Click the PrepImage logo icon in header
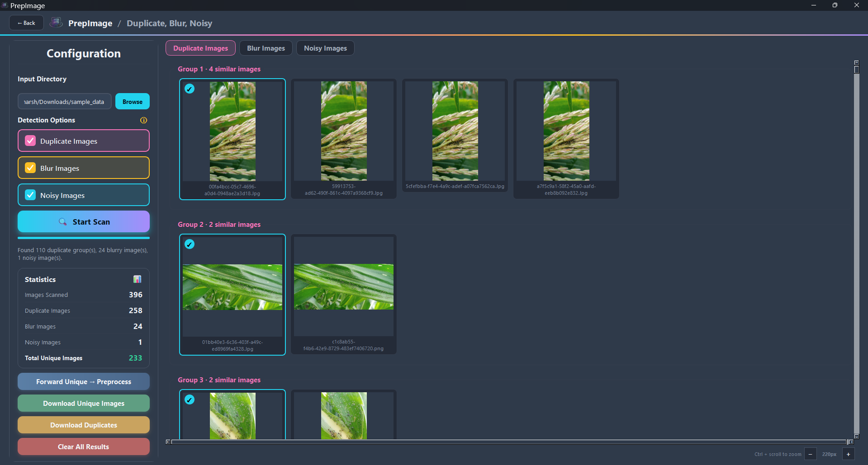Image resolution: width=868 pixels, height=465 pixels. point(56,23)
